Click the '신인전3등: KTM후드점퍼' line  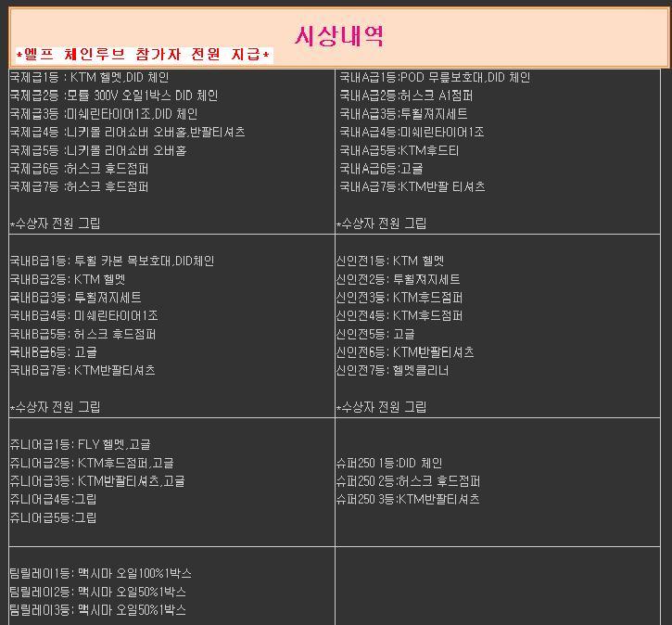399,298
